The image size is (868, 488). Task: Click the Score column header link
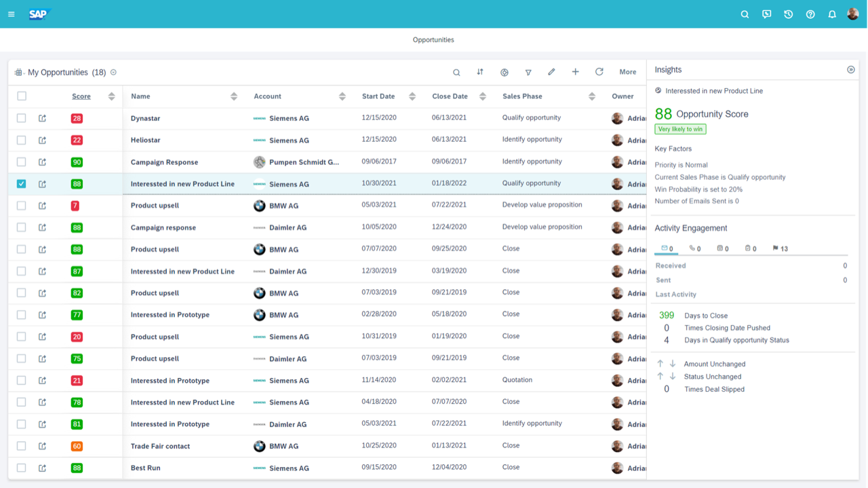pos(81,96)
